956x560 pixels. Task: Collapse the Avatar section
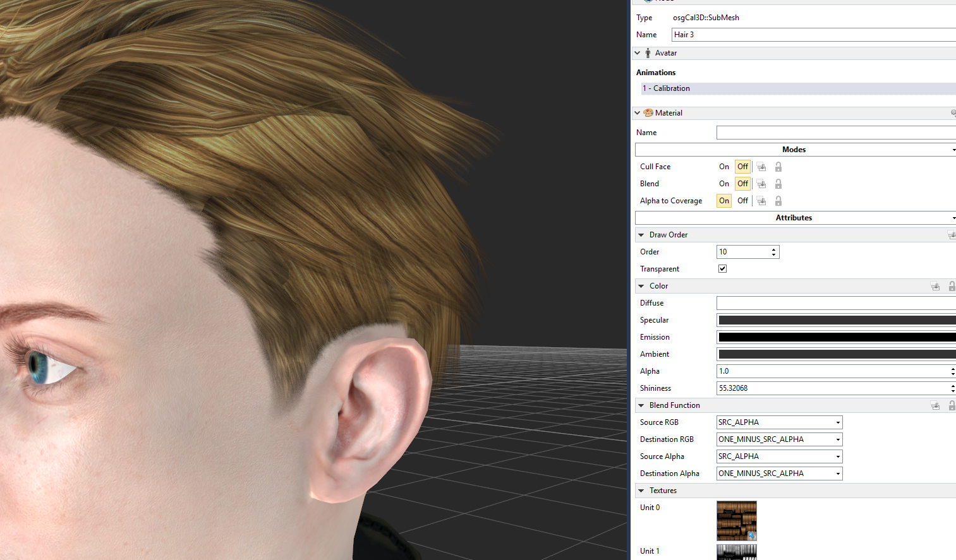pos(638,53)
